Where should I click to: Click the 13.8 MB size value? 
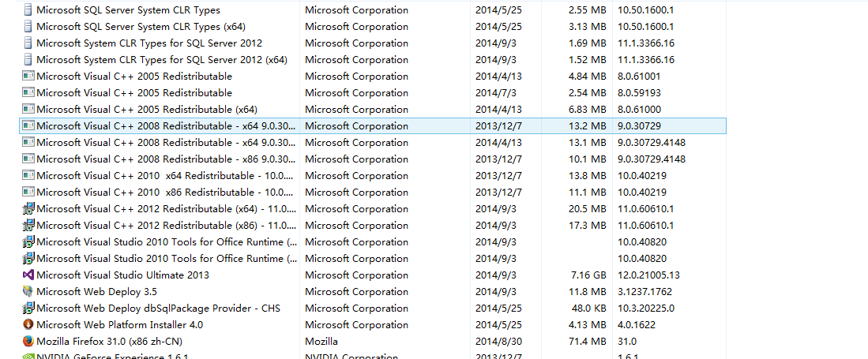point(588,176)
